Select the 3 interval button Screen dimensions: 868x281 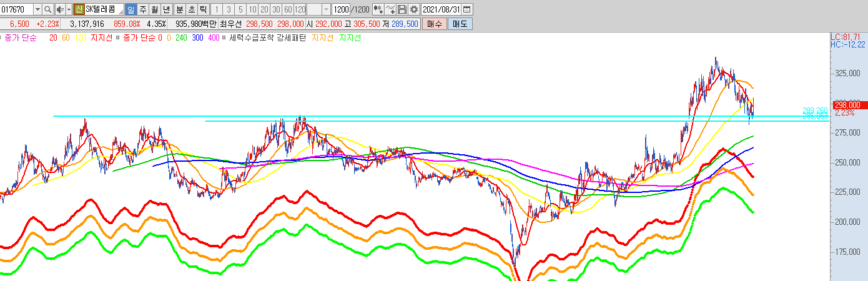(x=229, y=9)
